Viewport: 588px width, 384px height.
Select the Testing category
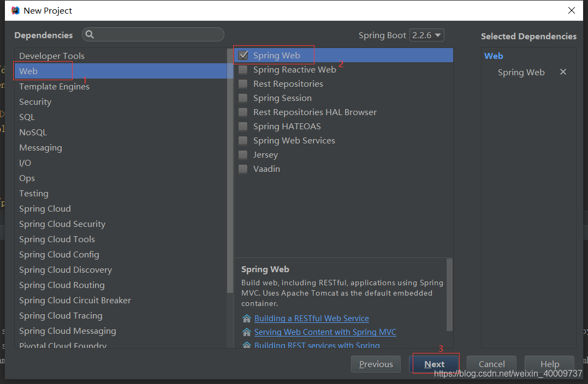[121, 194]
